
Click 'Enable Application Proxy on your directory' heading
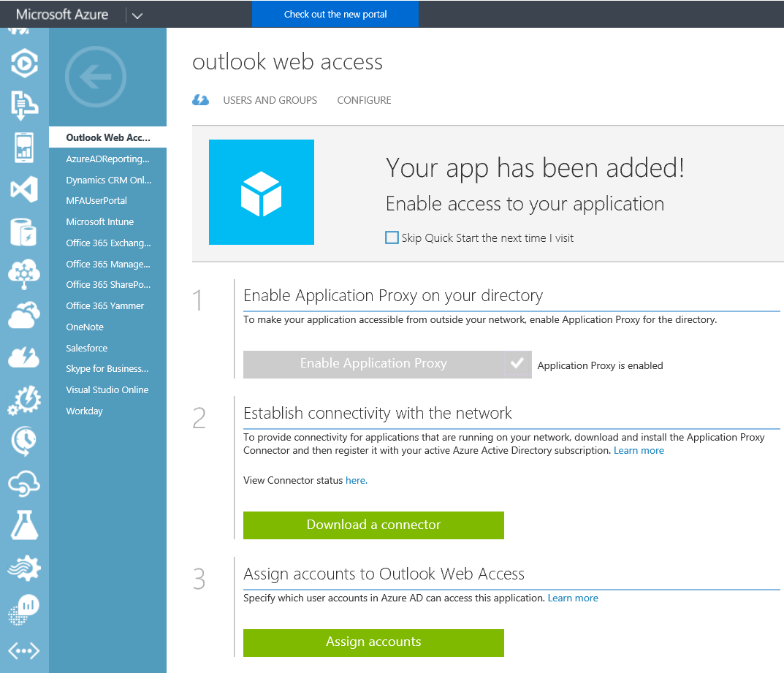click(x=393, y=295)
